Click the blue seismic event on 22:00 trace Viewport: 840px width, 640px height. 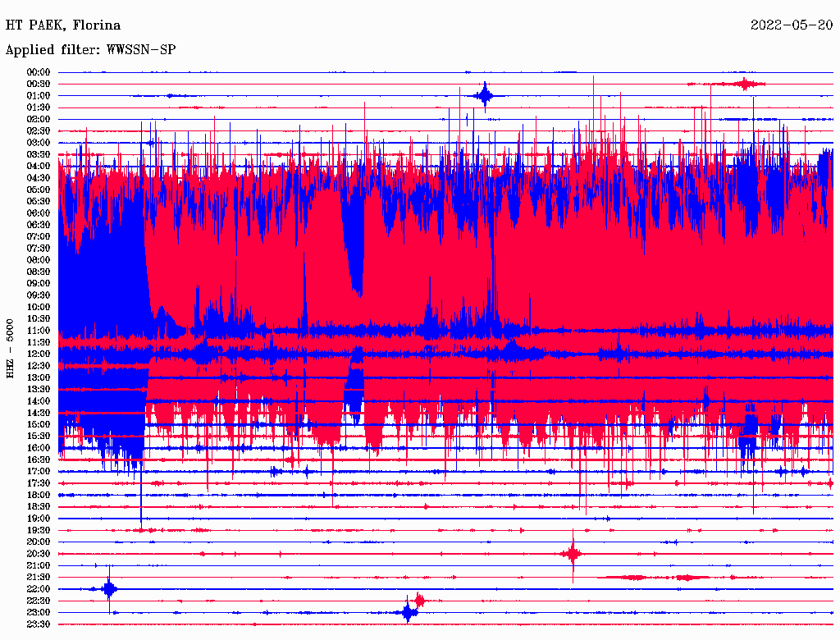pyautogui.click(x=109, y=590)
